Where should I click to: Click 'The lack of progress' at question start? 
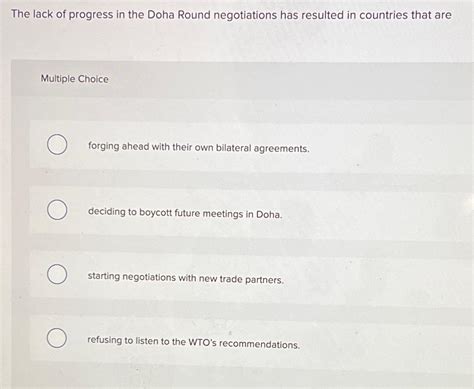coord(57,15)
